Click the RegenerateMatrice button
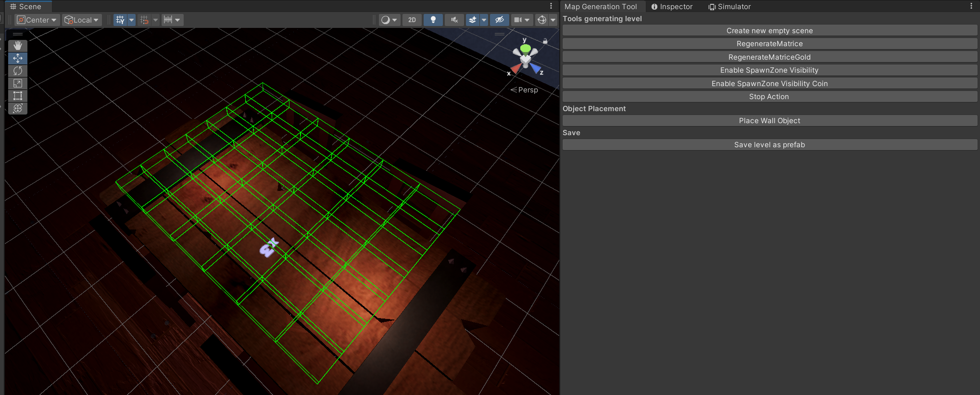 click(769, 44)
